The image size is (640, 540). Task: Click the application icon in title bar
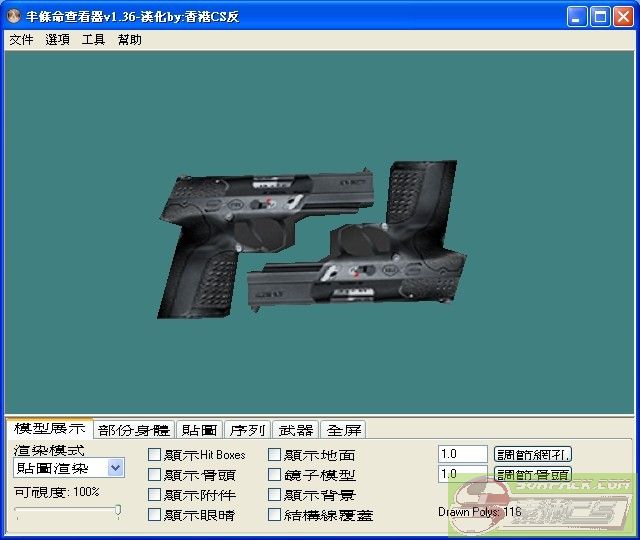coord(14,16)
